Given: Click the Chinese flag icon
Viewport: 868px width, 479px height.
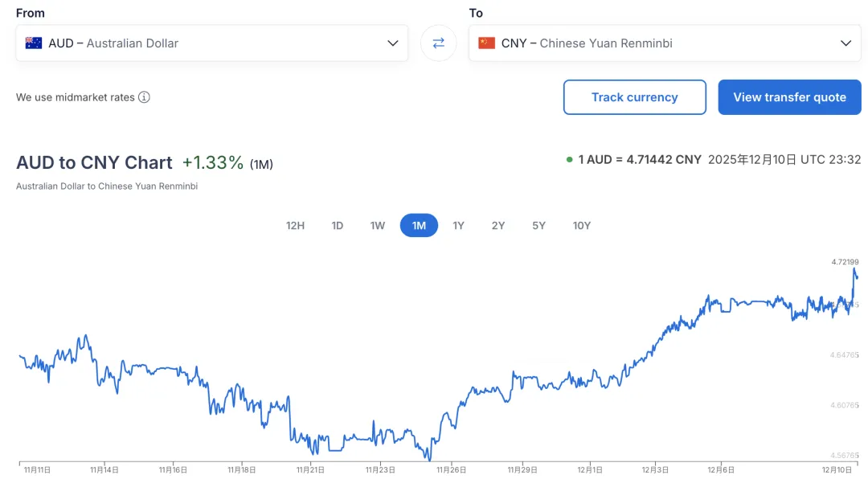Looking at the screenshot, I should [x=486, y=43].
